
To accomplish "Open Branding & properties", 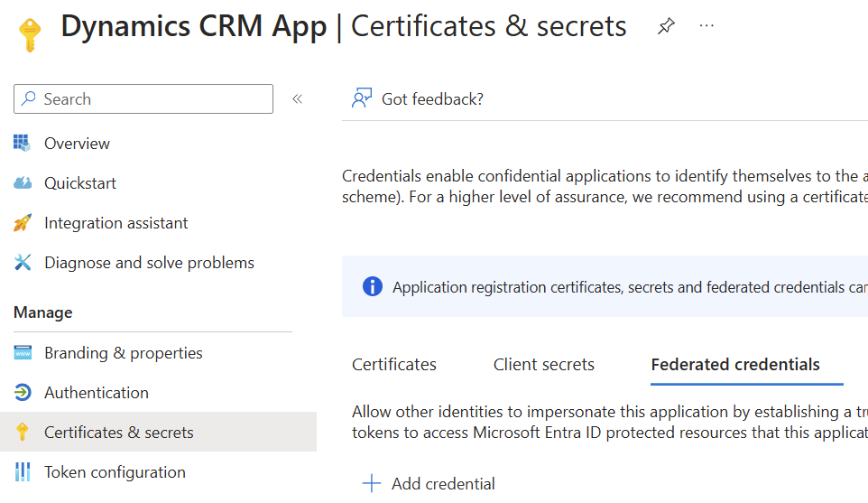I will [x=123, y=353].
